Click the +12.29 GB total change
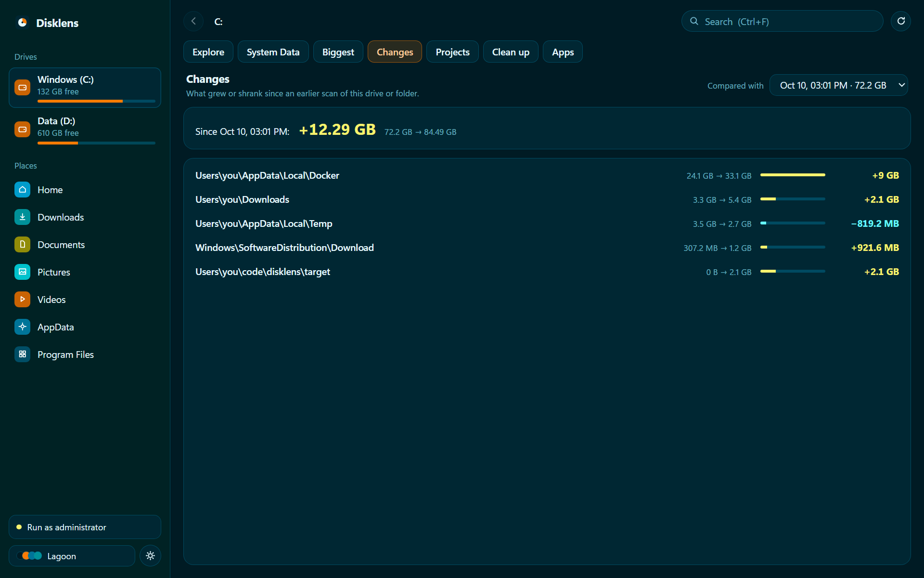This screenshot has width=924, height=578. tap(337, 130)
